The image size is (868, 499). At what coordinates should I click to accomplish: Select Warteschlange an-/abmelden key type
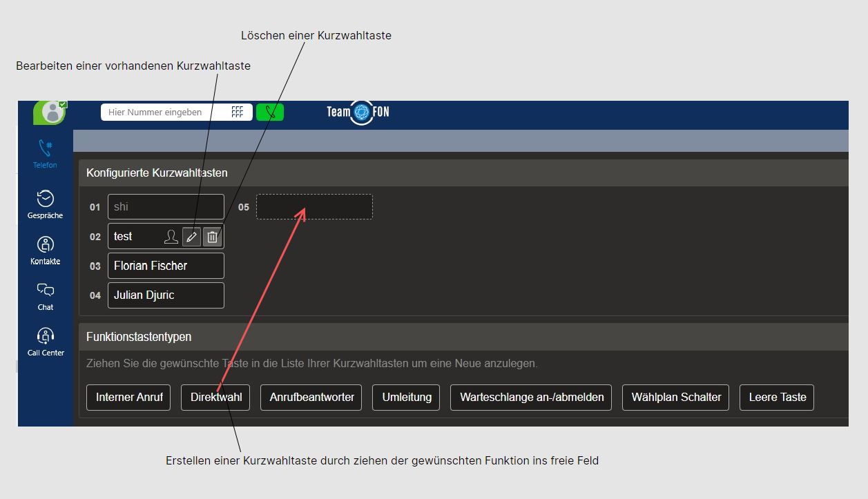point(531,398)
